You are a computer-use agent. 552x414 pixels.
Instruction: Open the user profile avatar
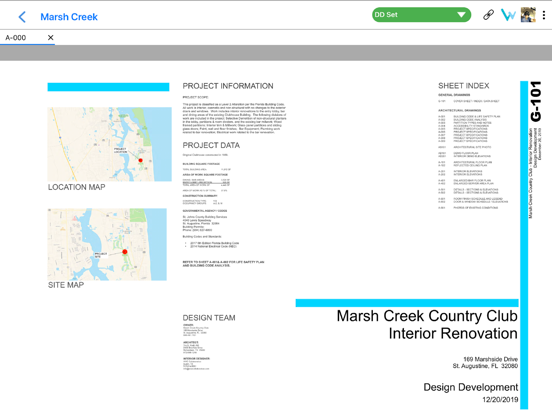(528, 15)
